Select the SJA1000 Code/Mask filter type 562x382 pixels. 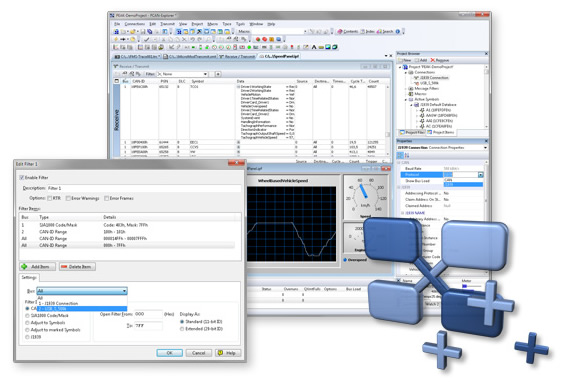pyautogui.click(x=27, y=316)
